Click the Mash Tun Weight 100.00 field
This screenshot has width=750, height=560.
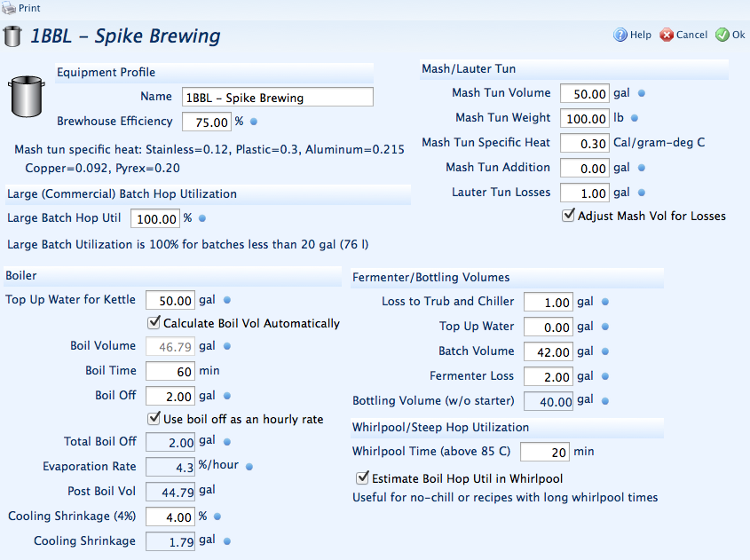tap(585, 118)
